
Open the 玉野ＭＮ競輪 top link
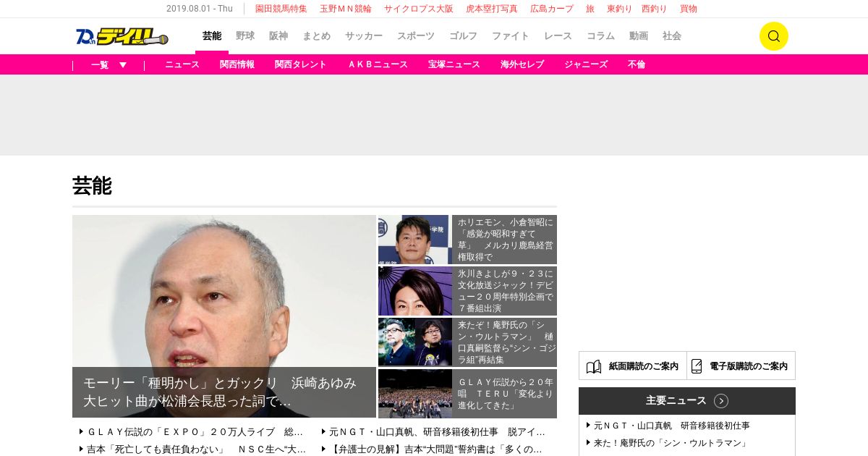pos(346,9)
